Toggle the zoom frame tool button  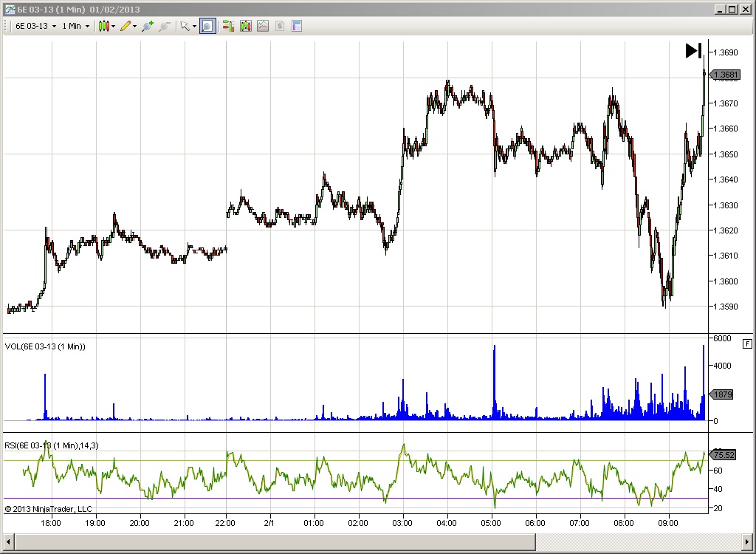pos(207,26)
